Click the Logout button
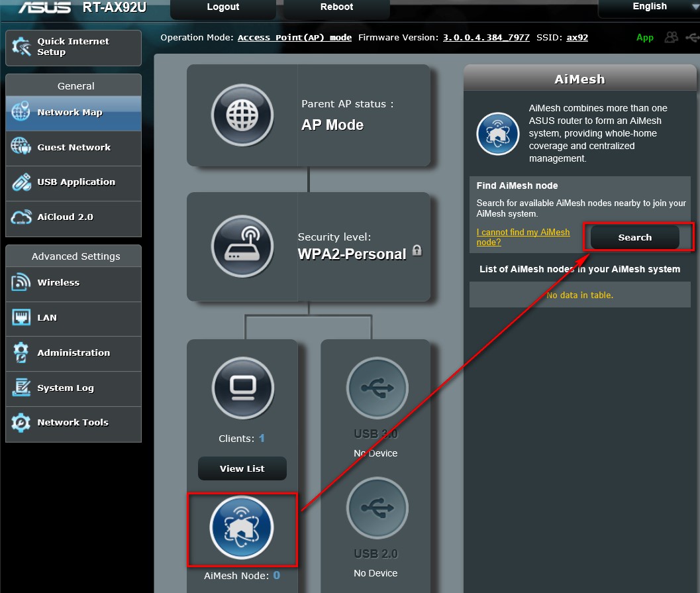This screenshot has height=593, width=700. tap(223, 8)
